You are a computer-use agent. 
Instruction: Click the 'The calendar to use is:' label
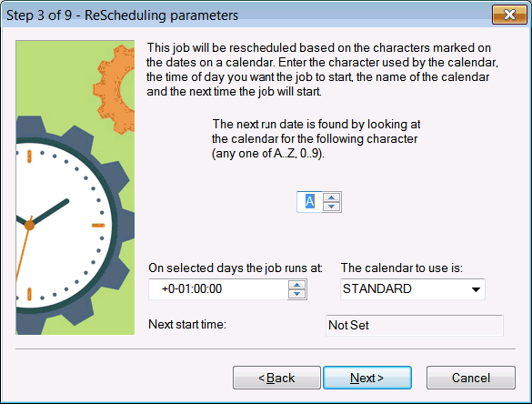coord(402,268)
